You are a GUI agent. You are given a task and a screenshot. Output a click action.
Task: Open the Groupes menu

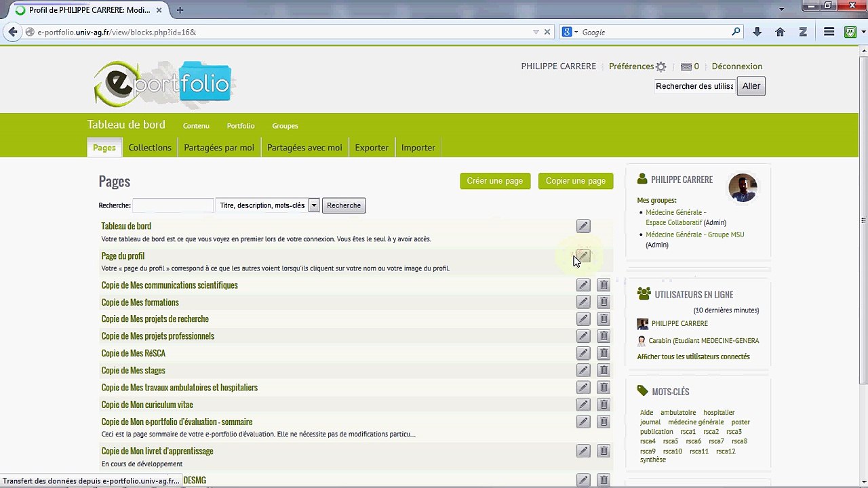pos(285,126)
